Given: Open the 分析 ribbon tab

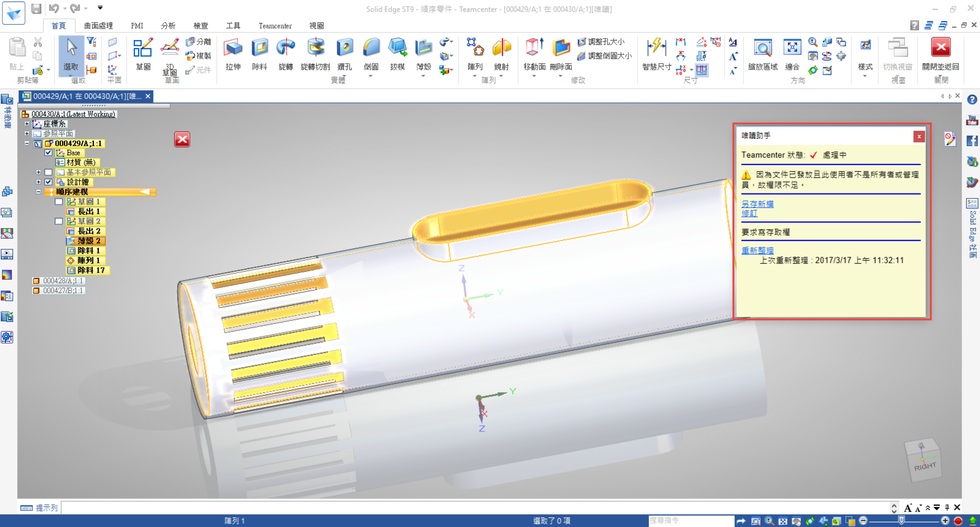Looking at the screenshot, I should [x=168, y=25].
